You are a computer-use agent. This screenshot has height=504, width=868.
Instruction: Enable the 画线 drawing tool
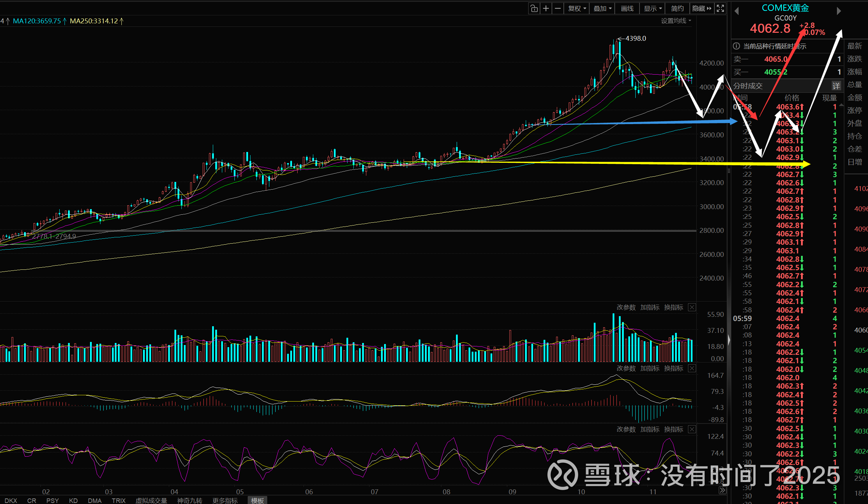point(627,8)
